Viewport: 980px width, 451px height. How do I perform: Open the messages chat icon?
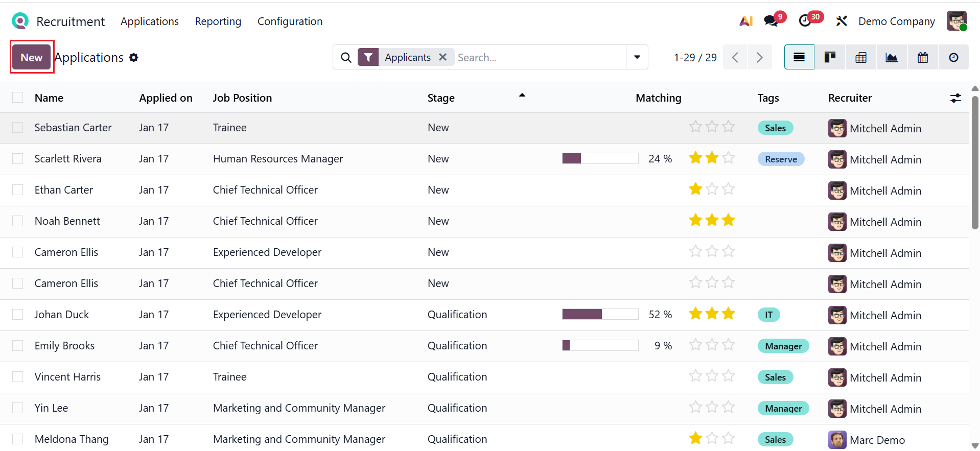771,21
